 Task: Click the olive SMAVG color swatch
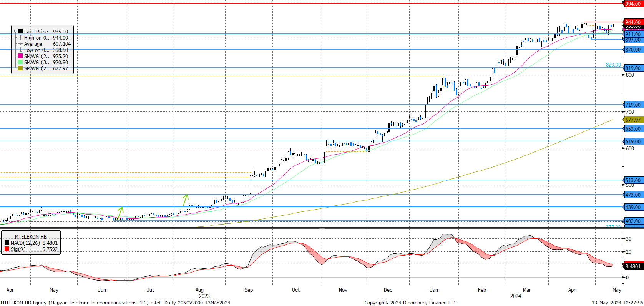pos(20,68)
